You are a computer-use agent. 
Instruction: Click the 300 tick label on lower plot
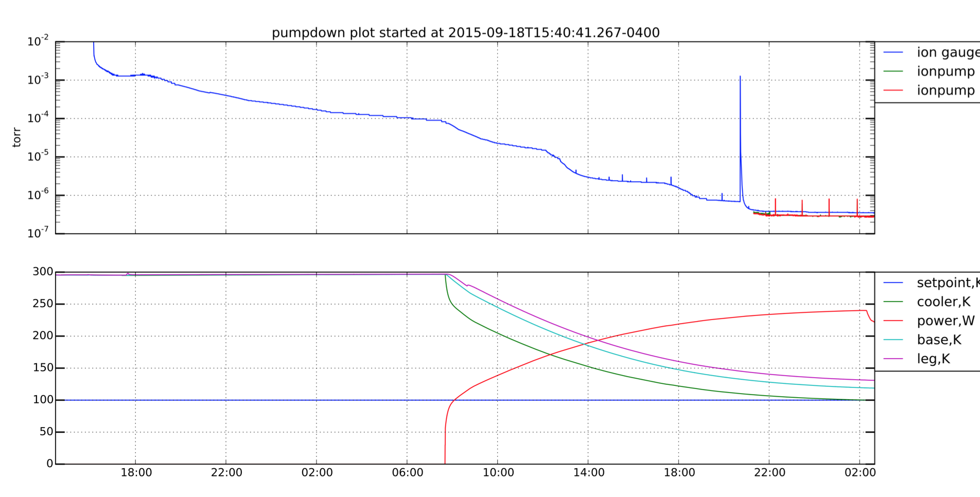tap(43, 272)
